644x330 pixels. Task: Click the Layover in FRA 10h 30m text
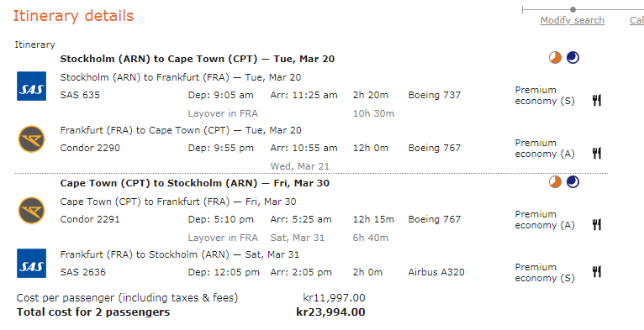point(291,113)
